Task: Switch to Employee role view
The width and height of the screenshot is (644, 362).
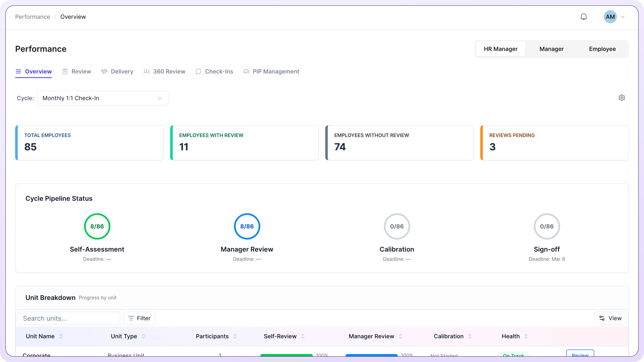Action: tap(602, 49)
